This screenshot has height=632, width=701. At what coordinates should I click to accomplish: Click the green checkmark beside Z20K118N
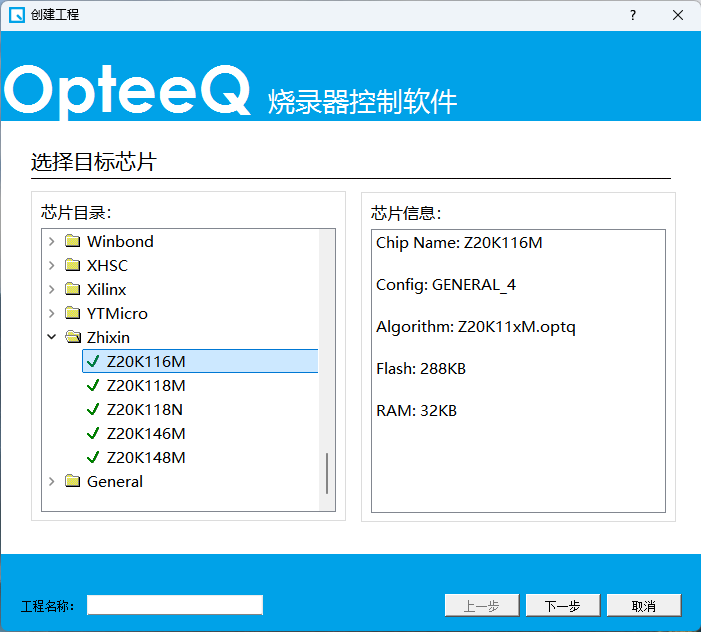(x=93, y=409)
